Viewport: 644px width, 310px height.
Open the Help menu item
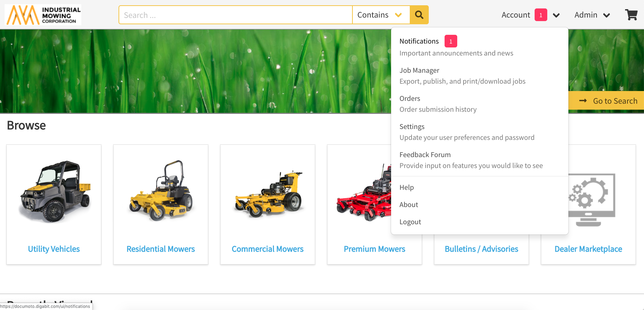click(407, 188)
